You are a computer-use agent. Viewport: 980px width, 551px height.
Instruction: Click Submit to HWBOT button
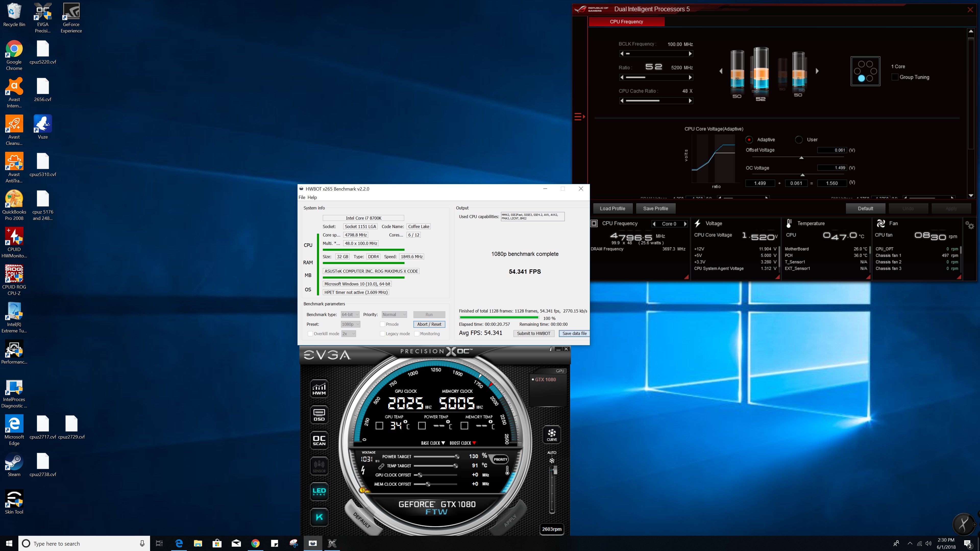click(x=533, y=333)
